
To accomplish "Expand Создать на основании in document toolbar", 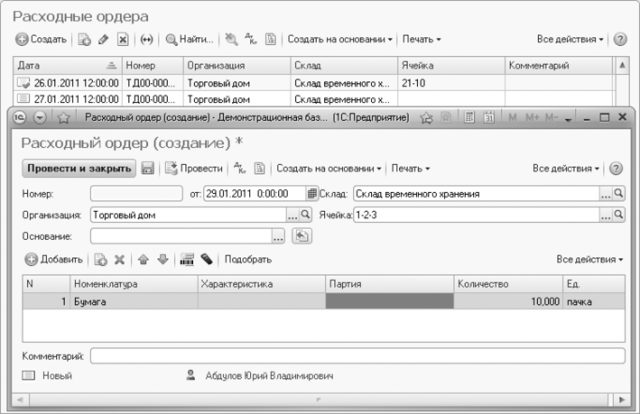I will [x=329, y=168].
